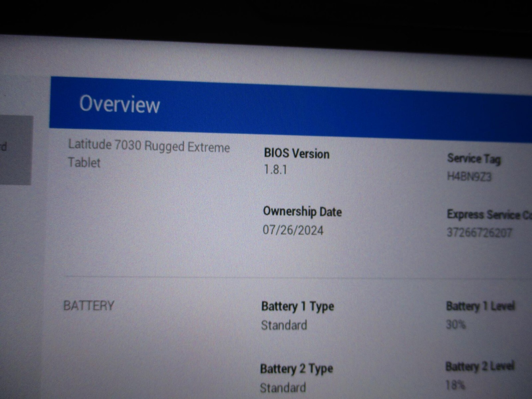Image resolution: width=532 pixels, height=399 pixels.
Task: Select the service tag value H4BN9Z3
Action: click(x=469, y=176)
